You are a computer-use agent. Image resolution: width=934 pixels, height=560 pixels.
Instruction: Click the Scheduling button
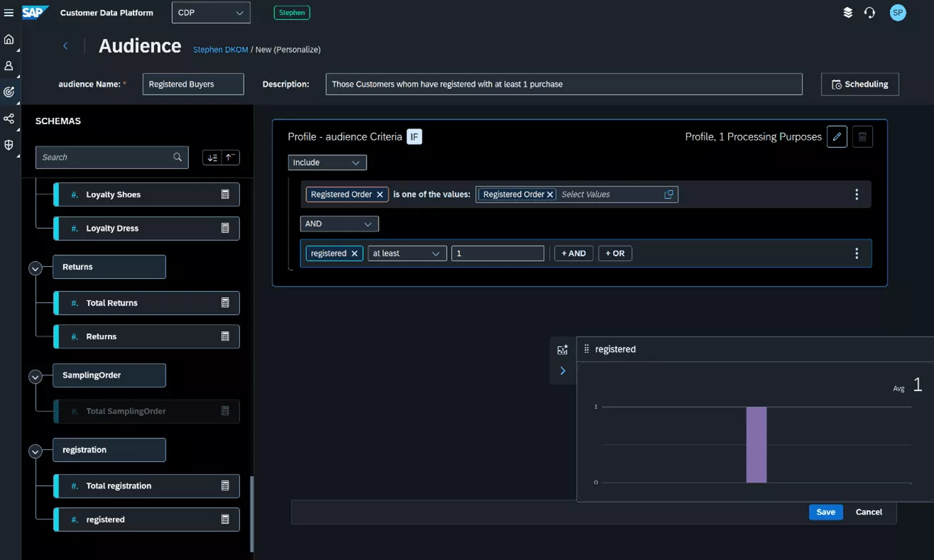tap(859, 84)
